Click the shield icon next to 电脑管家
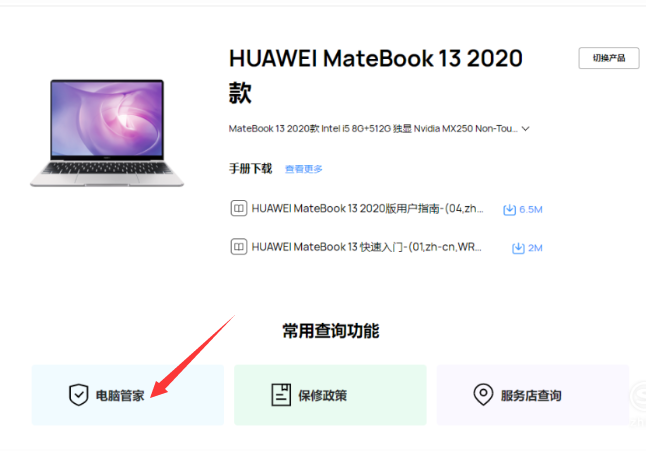Viewport: 646px width, 451px height. 78,395
